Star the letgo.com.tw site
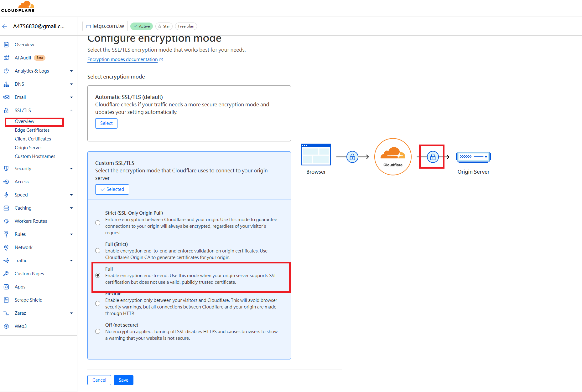This screenshot has height=392, width=582. click(164, 26)
